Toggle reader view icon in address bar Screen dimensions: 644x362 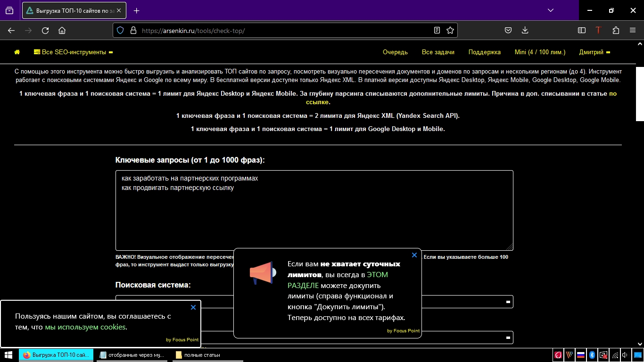point(437,30)
